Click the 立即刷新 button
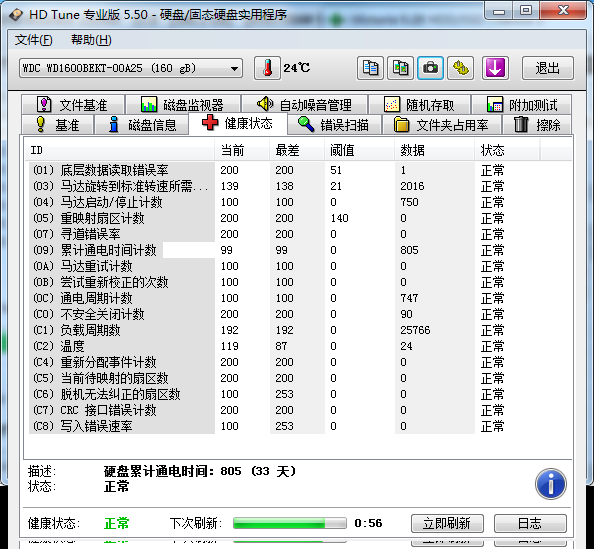Image resolution: width=594 pixels, height=549 pixels. coord(447,523)
